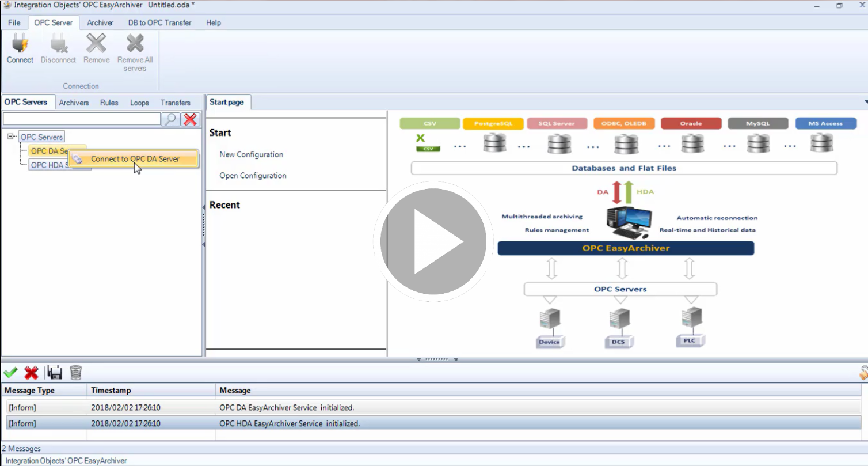Open the Archiver ribbon tab
This screenshot has height=466, width=868.
(100, 22)
